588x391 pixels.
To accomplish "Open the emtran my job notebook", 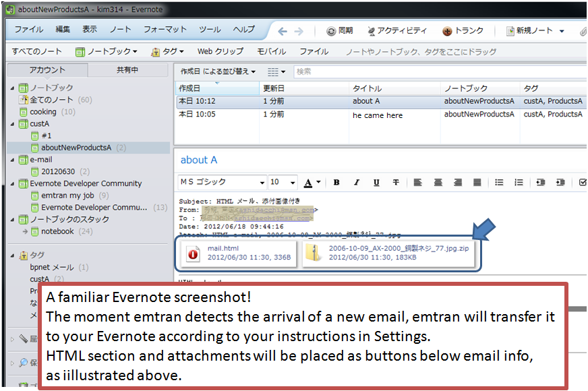I will tap(69, 195).
